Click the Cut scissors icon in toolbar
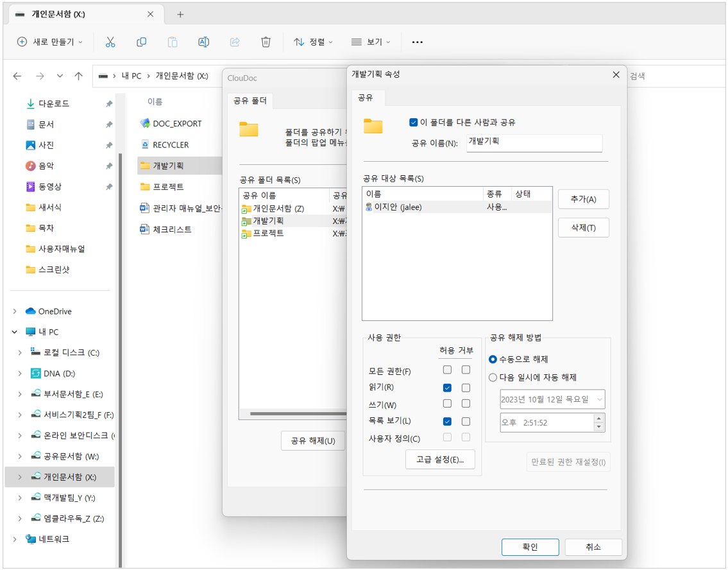 pyautogui.click(x=110, y=42)
